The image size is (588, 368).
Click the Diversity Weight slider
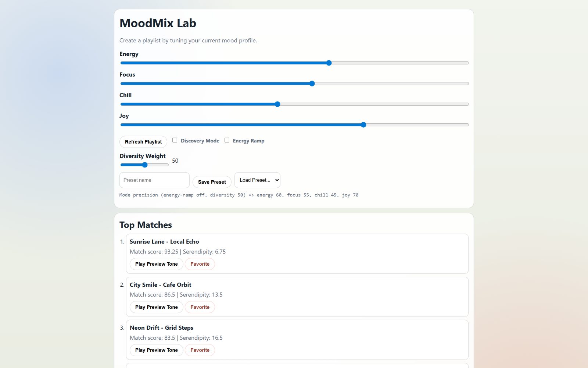[144, 165]
